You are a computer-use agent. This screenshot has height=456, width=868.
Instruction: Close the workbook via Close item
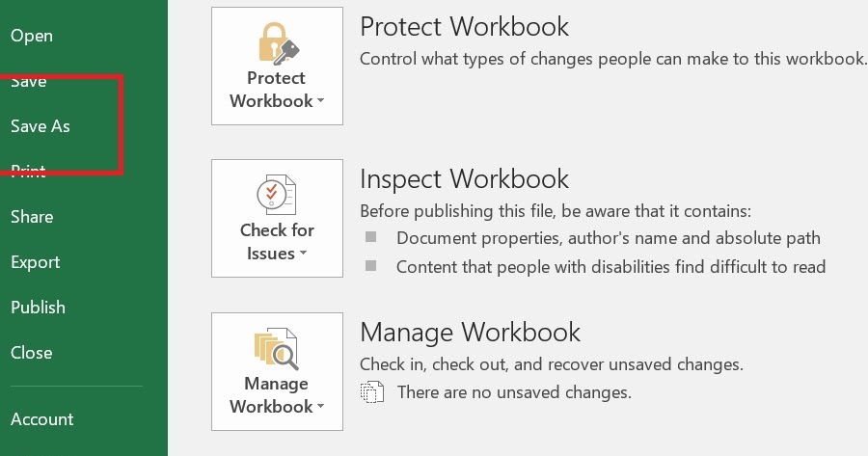tap(31, 353)
